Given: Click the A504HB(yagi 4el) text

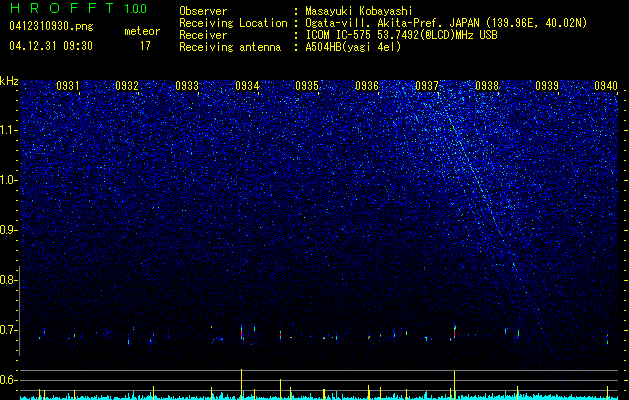Looking at the screenshot, I should tap(353, 47).
